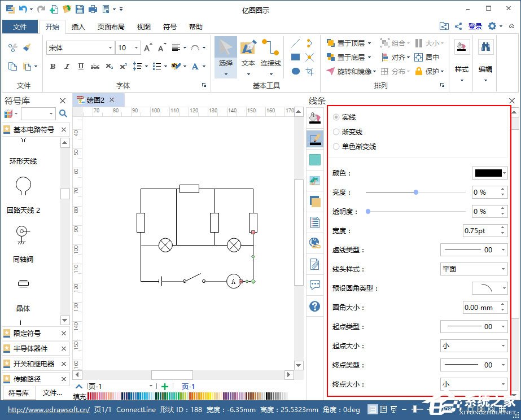The image size is (521, 420).
Task: Click the 置于顶层 (Bring to Front) icon
Action: point(330,43)
